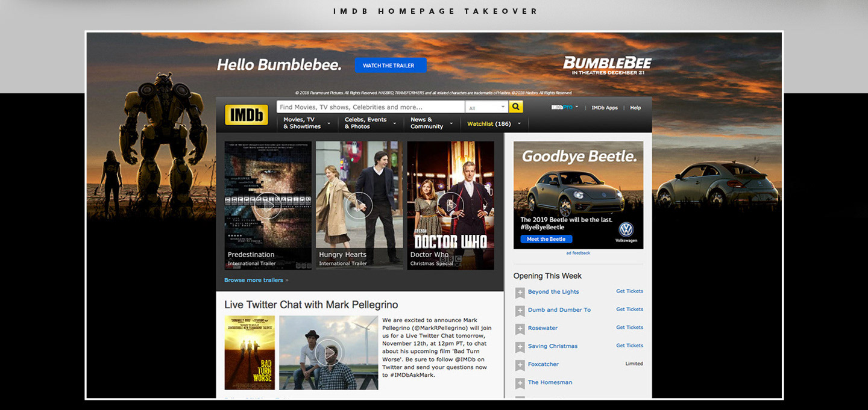Open Beyond the Lights title link
868x410 pixels.
tap(553, 291)
